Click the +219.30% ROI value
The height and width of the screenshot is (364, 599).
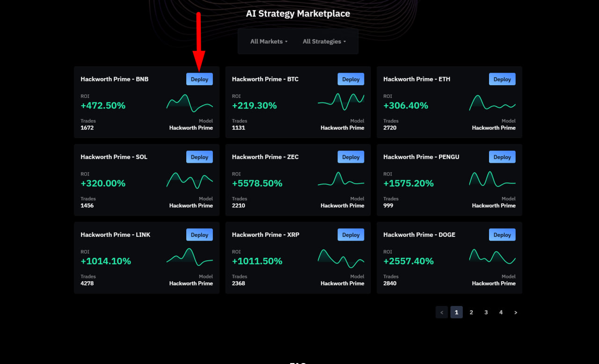[x=254, y=106]
